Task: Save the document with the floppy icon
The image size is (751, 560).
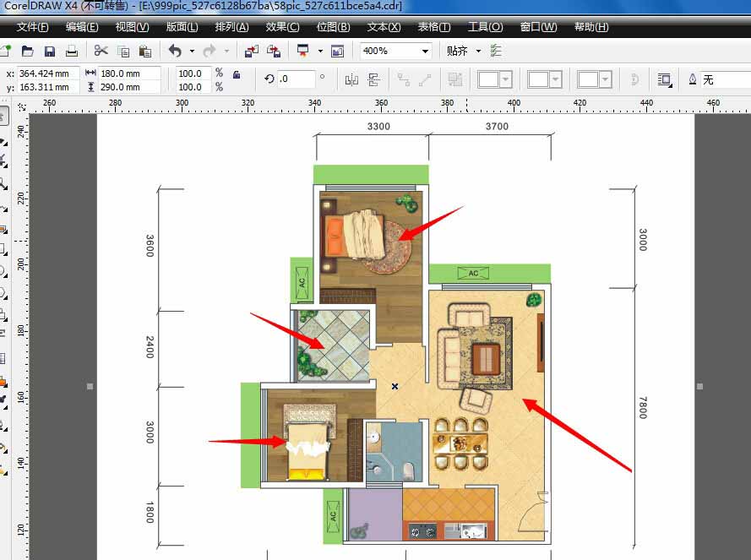Action: (x=49, y=51)
